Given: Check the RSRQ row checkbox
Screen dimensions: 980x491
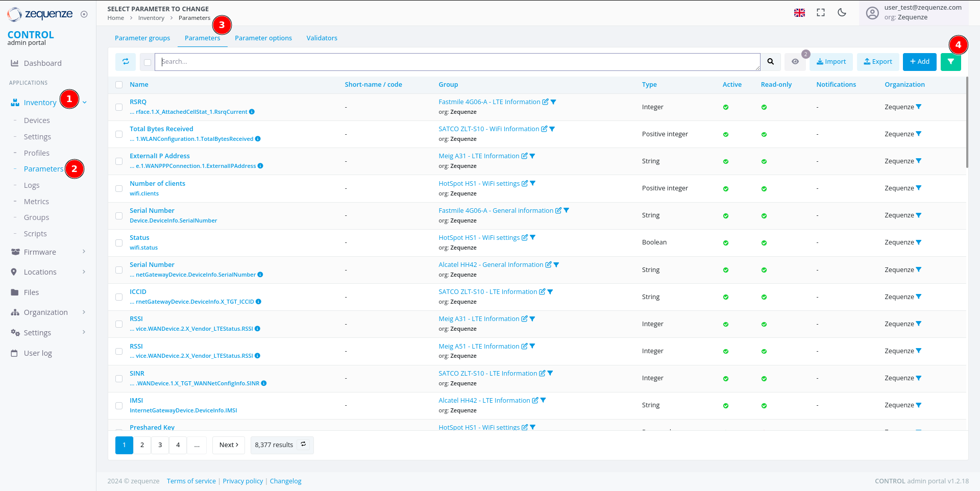Looking at the screenshot, I should pyautogui.click(x=119, y=107).
